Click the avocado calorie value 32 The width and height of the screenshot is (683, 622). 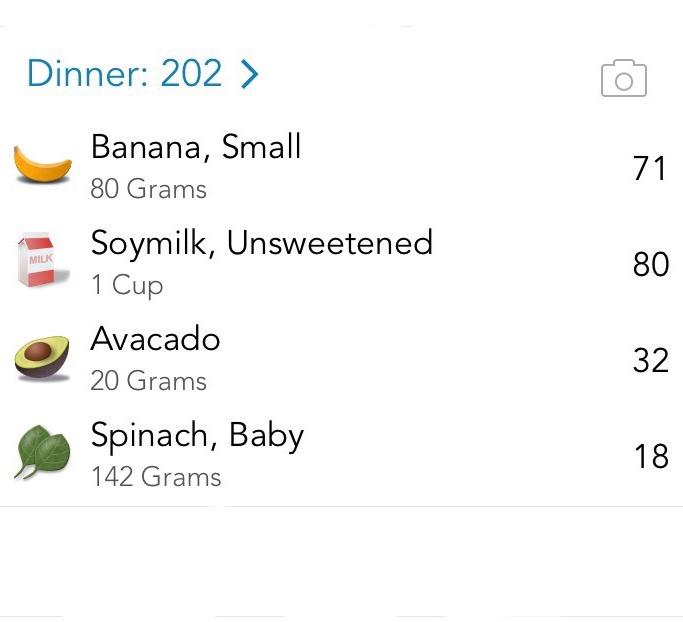pos(650,360)
